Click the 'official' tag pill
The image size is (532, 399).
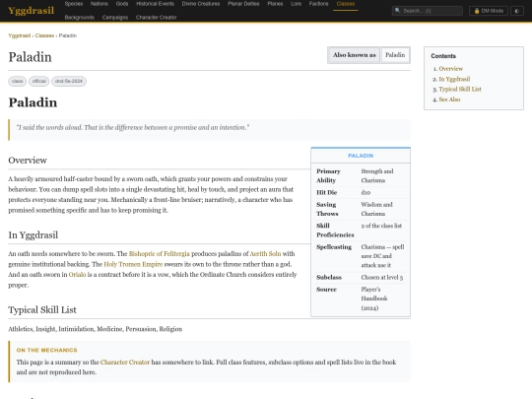click(x=39, y=81)
